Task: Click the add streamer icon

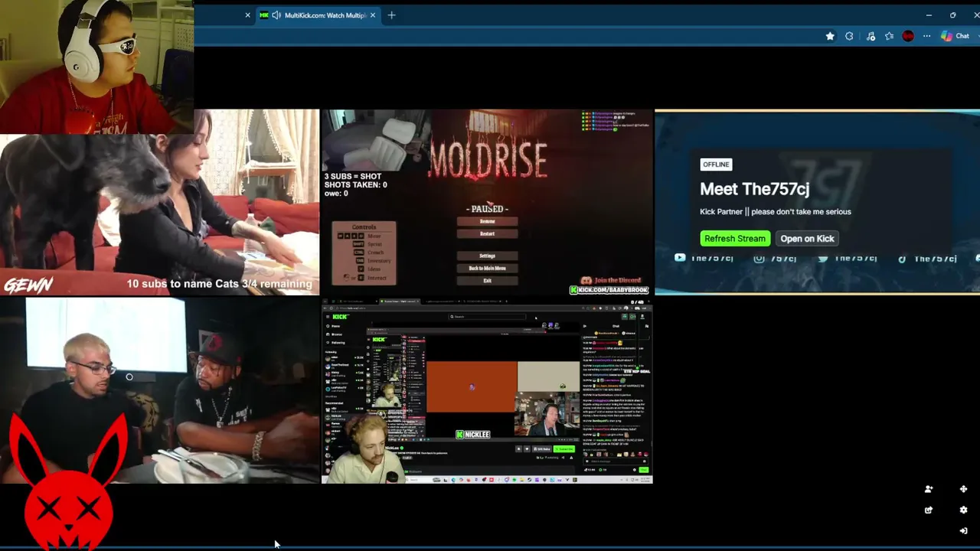Action: pyautogui.click(x=929, y=489)
